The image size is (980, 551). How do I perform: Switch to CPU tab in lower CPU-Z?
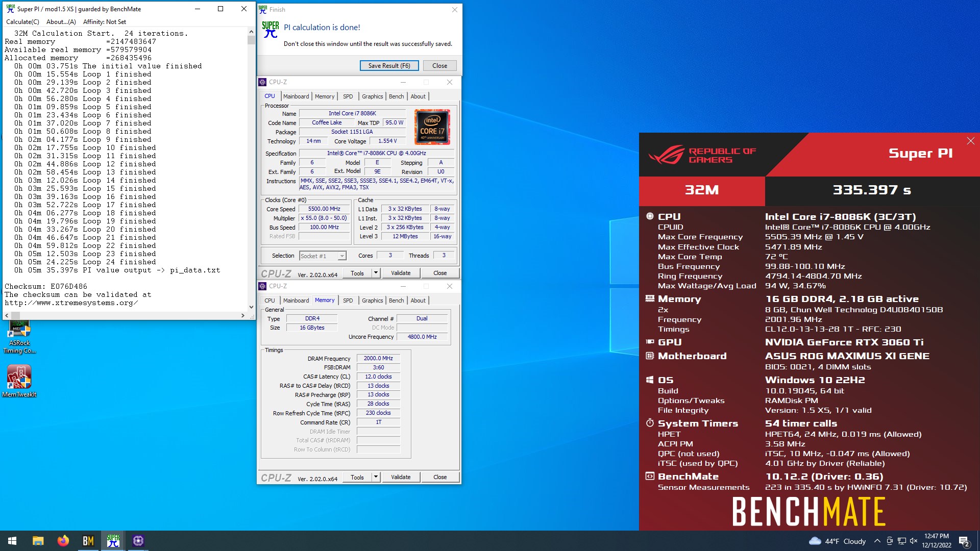coord(270,300)
